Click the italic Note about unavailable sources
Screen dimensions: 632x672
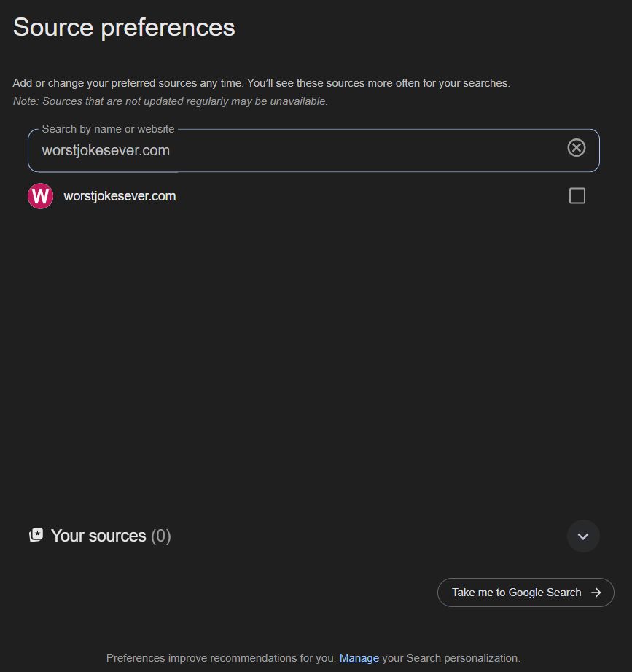click(x=171, y=101)
